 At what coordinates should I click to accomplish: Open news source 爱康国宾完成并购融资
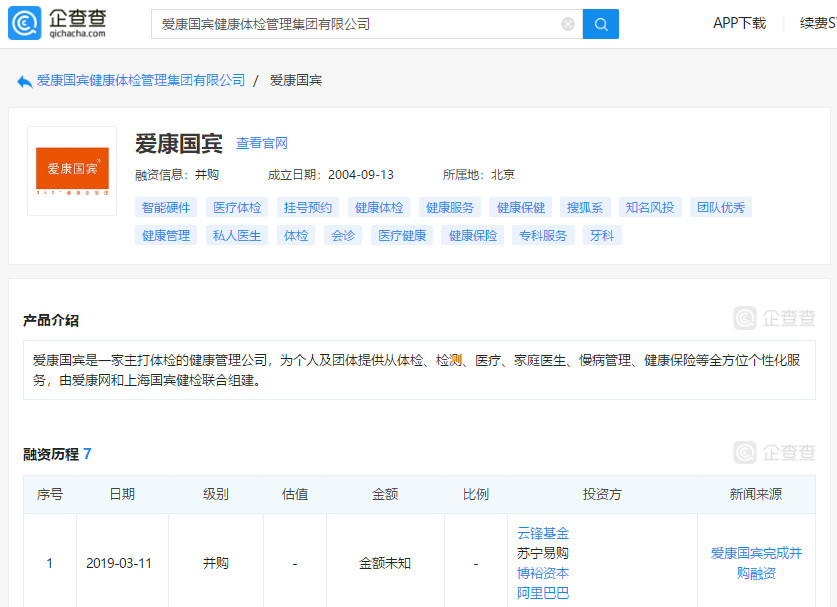click(756, 563)
